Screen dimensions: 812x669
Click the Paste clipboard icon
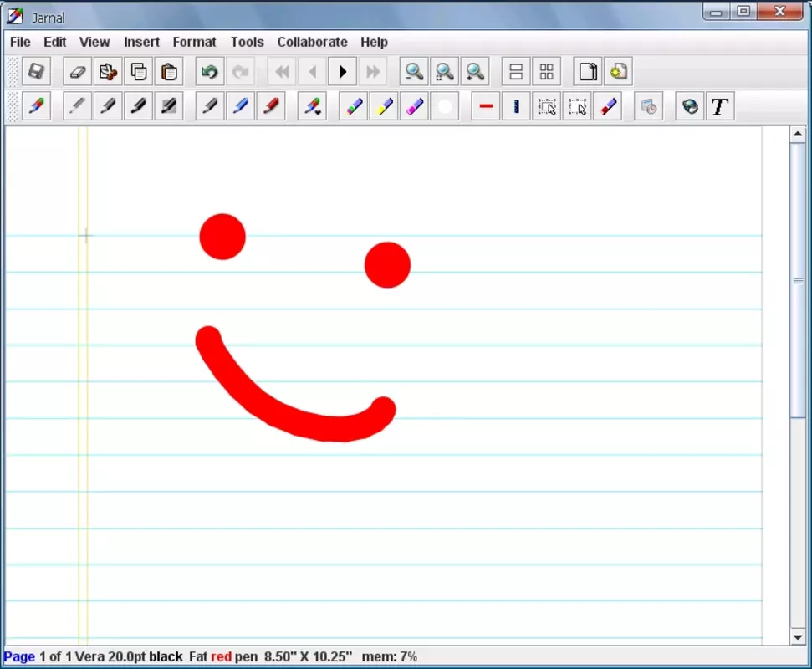[169, 71]
